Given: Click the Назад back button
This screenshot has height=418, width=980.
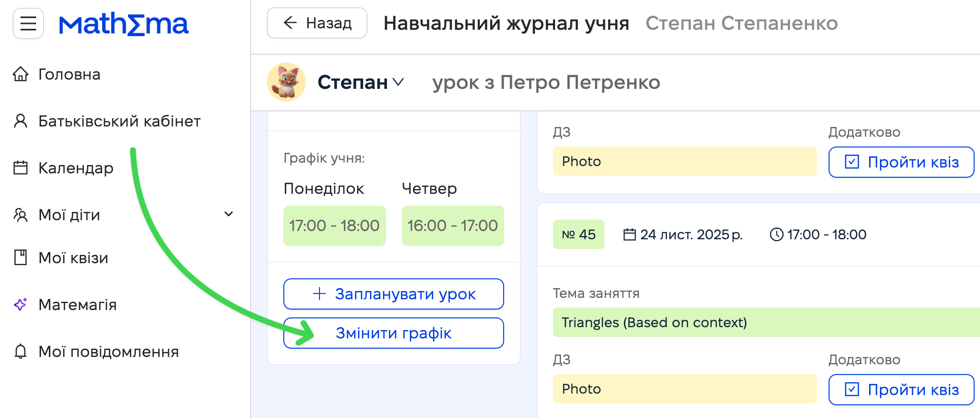Looking at the screenshot, I should pyautogui.click(x=317, y=23).
